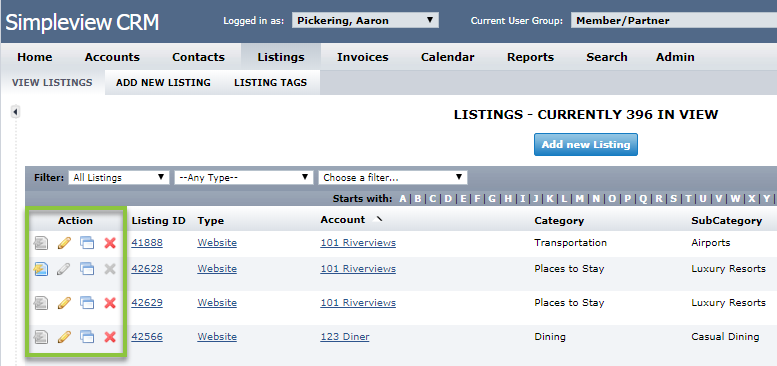Sort by the Category column header
777x366 pixels.
559,221
